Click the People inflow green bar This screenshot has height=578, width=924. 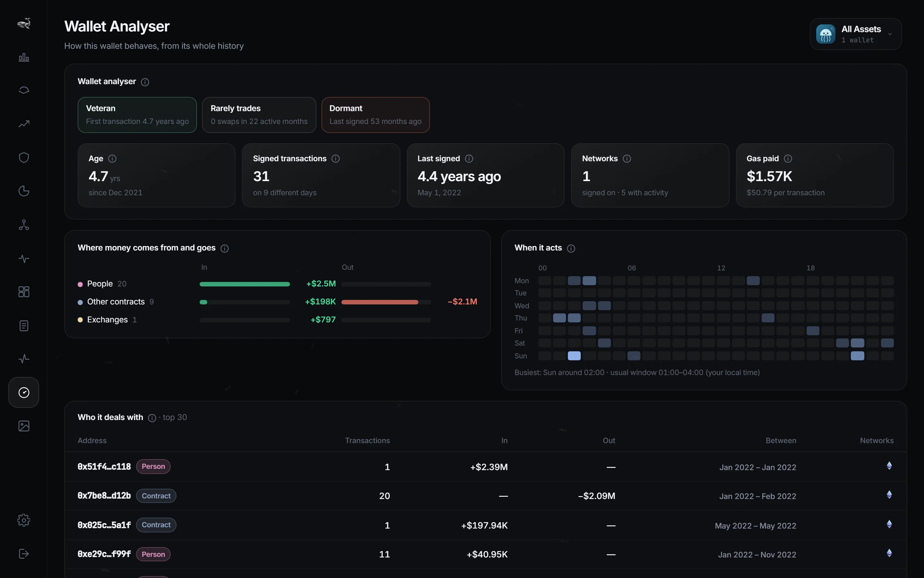click(244, 284)
